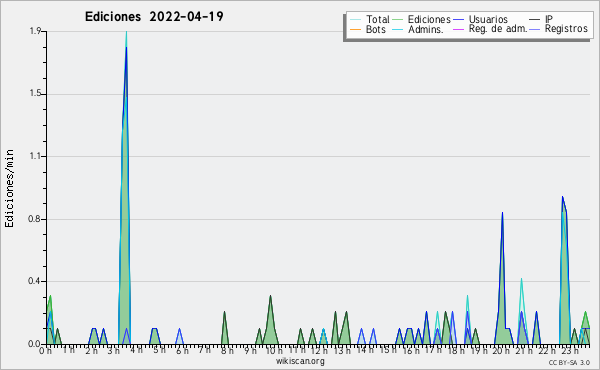600x370 pixels.
Task: Click the orange line swatch beside 'Bots'
Action: (x=355, y=29)
